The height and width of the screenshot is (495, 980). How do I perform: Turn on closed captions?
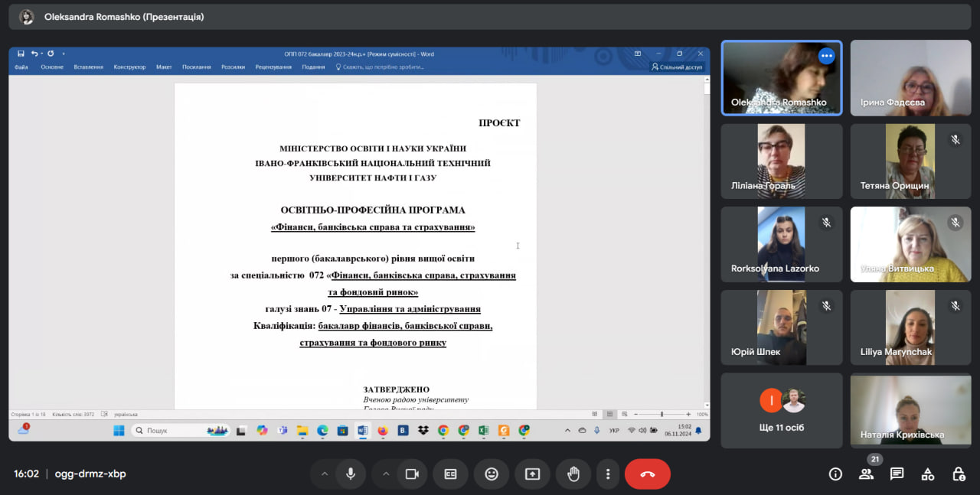pyautogui.click(x=450, y=474)
